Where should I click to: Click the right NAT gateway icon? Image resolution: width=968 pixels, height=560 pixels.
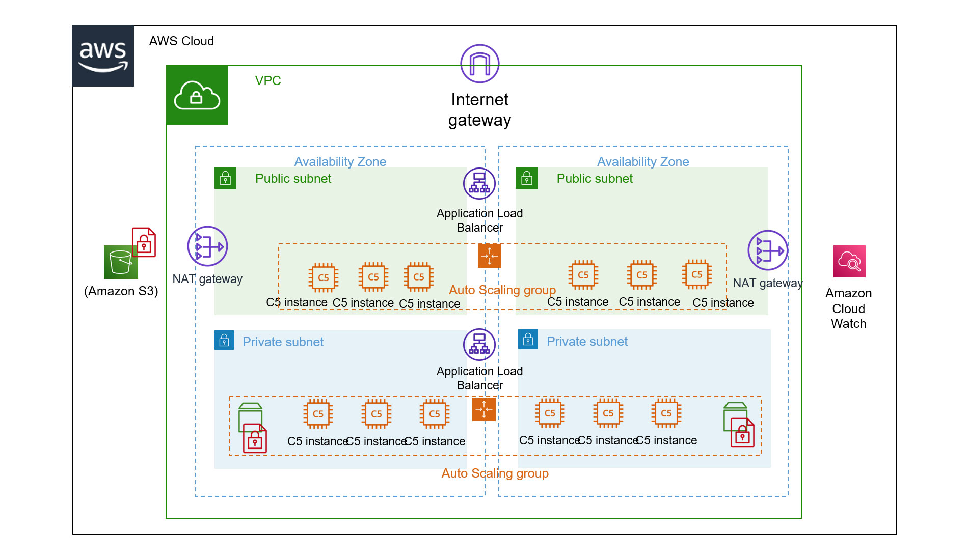coord(768,250)
